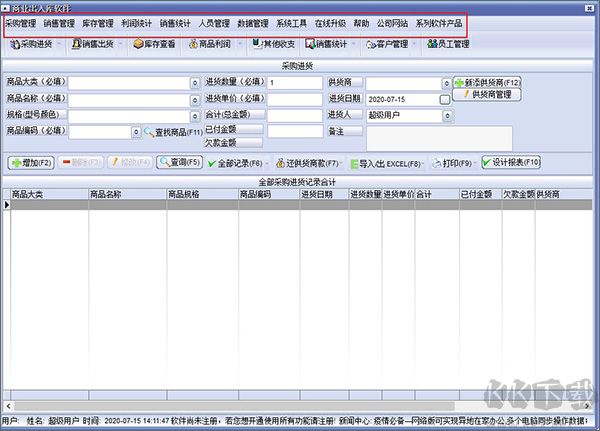This screenshot has height=431, width=600.
Task: Open the 进货人 dropdown showing 超级用户
Action: (445, 116)
